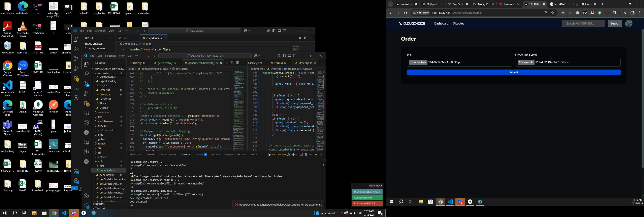644x217 pixels.
Task: Click the Remote SSH indicator in status bar
Action: [x=74, y=188]
